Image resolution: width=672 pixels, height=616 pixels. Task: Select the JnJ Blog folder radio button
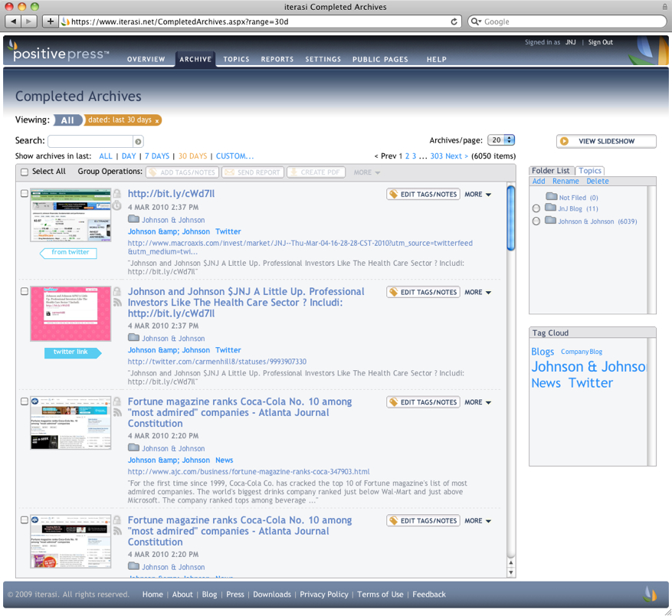536,208
